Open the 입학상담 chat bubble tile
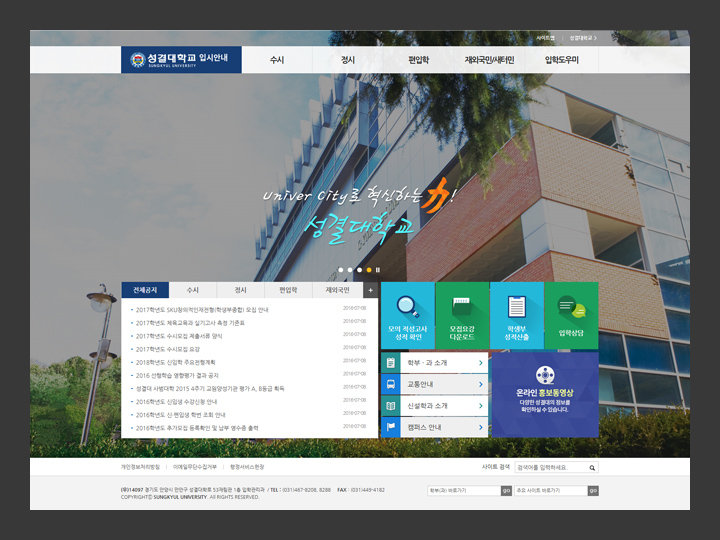This screenshot has width=720, height=540. coord(572,315)
